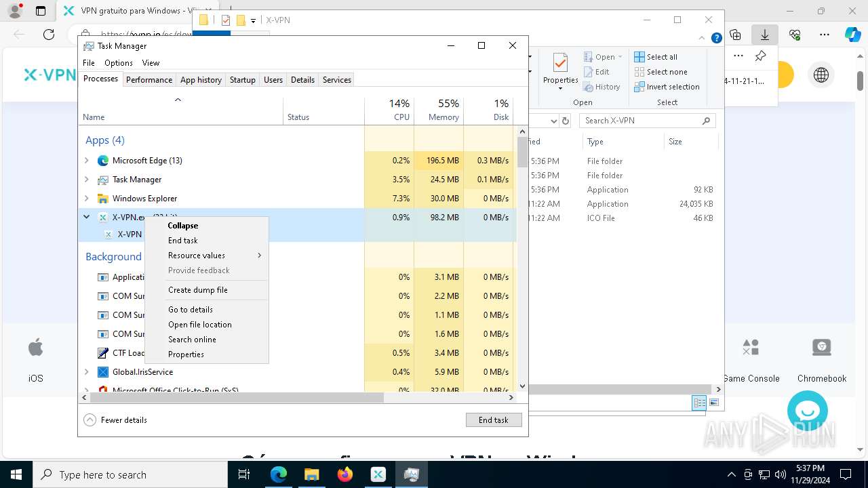
Task: Open Copilot in Edge
Action: [852, 35]
